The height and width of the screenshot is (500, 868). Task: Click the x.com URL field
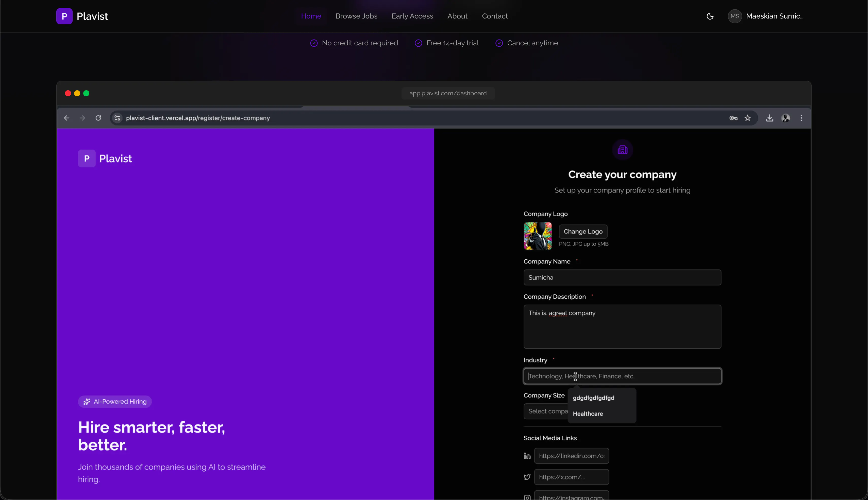[x=571, y=477]
